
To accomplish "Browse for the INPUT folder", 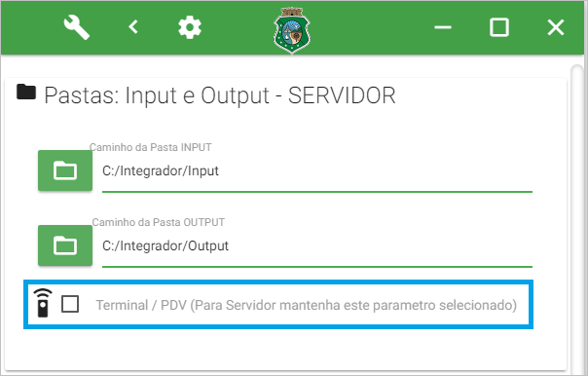I will point(65,170).
